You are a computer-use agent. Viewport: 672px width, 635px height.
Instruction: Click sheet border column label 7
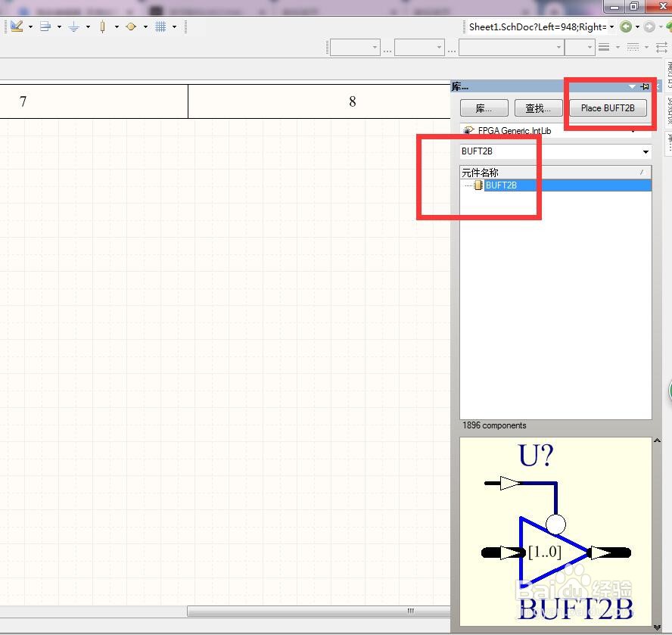23,101
